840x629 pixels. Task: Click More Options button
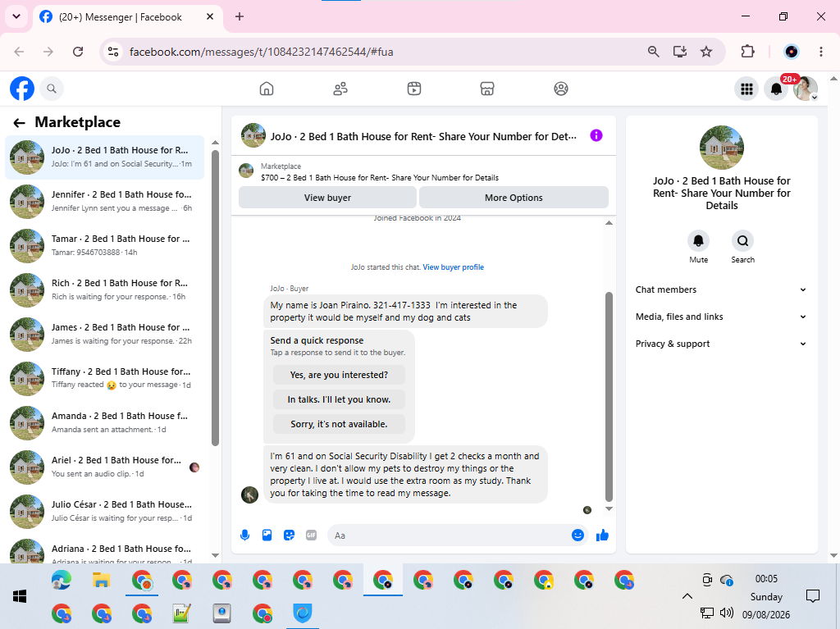[514, 198]
